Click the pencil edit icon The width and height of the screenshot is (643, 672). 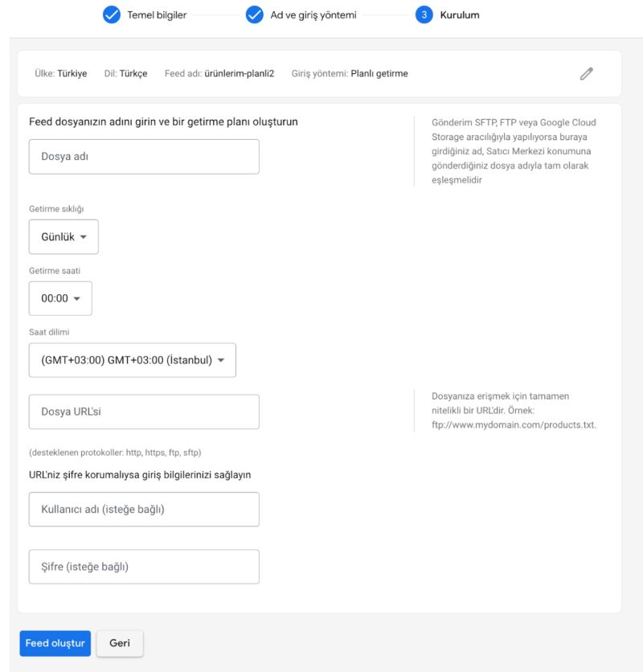click(x=586, y=73)
